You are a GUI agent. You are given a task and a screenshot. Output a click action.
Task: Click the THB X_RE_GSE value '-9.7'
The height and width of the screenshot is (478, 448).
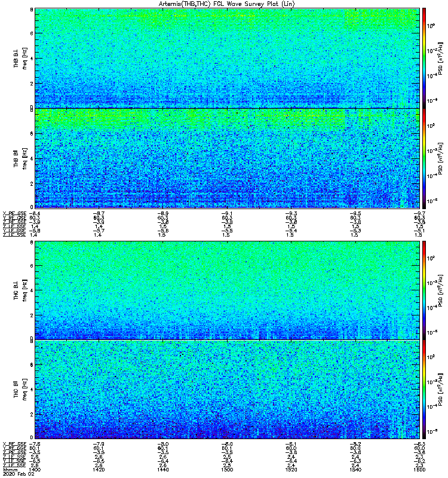(x=419, y=213)
